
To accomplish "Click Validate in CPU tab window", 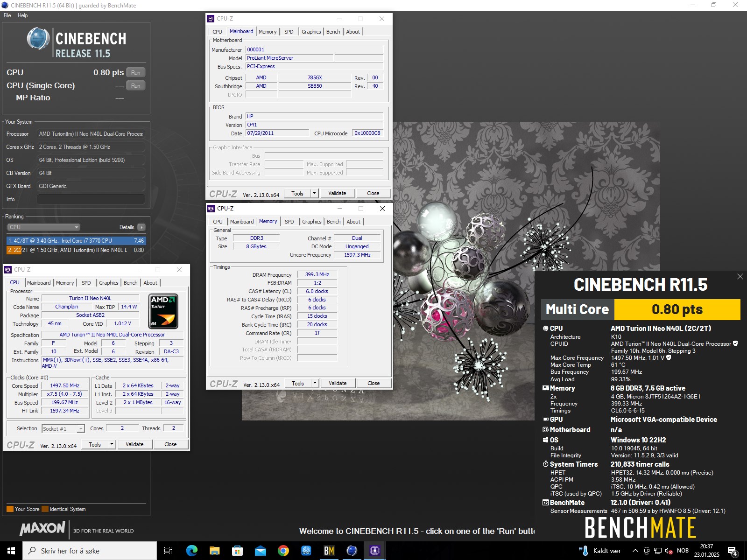I will tap(134, 444).
